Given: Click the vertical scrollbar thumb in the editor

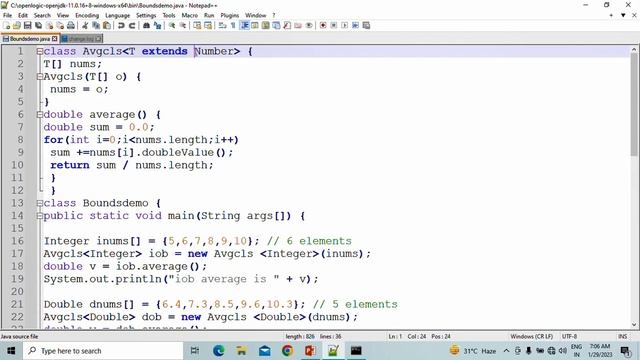Looking at the screenshot, I should point(634,104).
